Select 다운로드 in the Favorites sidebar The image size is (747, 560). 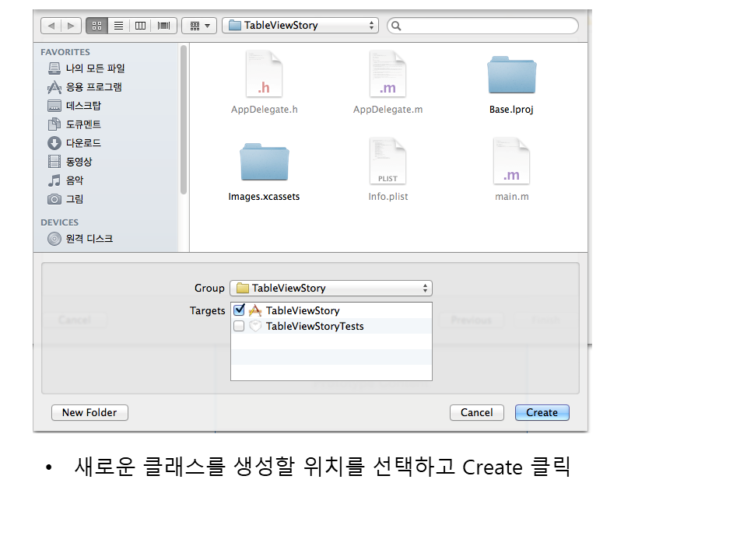(83, 143)
